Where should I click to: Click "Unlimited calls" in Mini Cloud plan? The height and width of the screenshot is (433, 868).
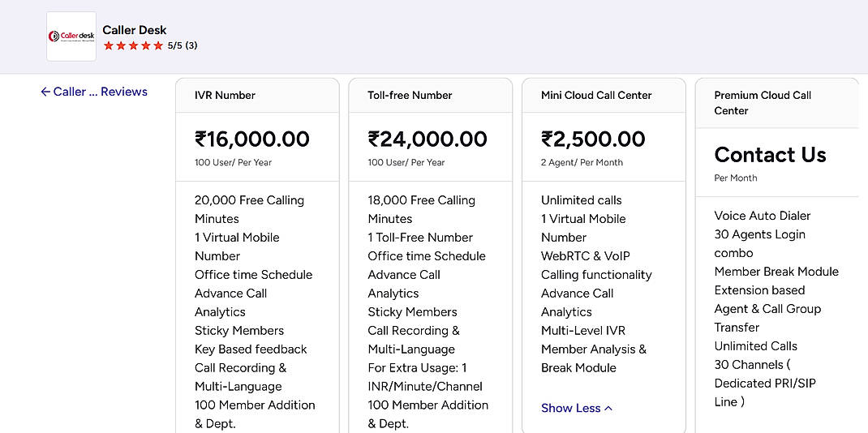(582, 200)
